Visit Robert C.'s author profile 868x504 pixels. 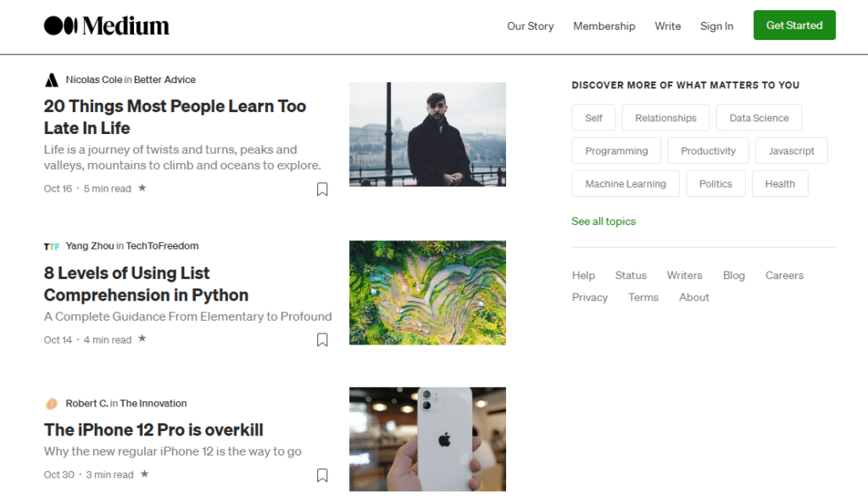click(87, 404)
